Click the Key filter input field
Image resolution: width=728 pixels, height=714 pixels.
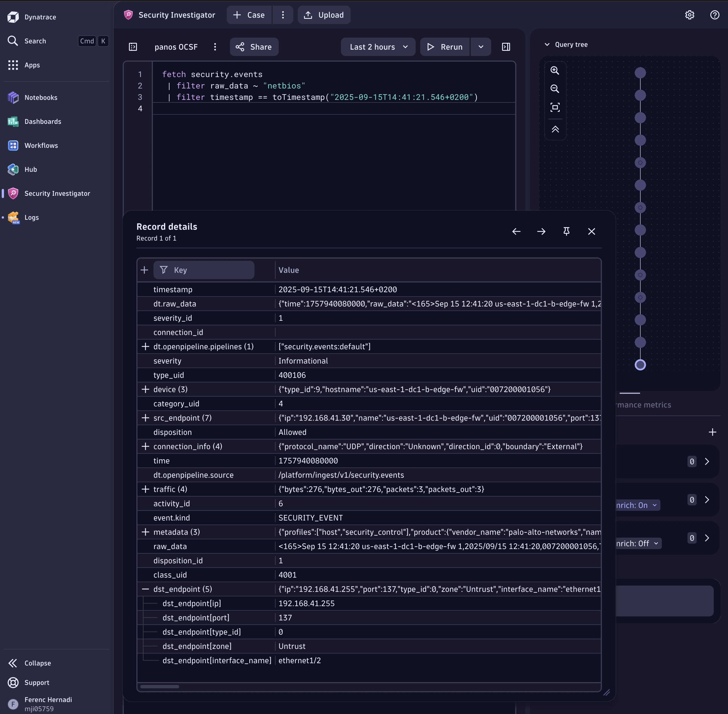click(204, 270)
